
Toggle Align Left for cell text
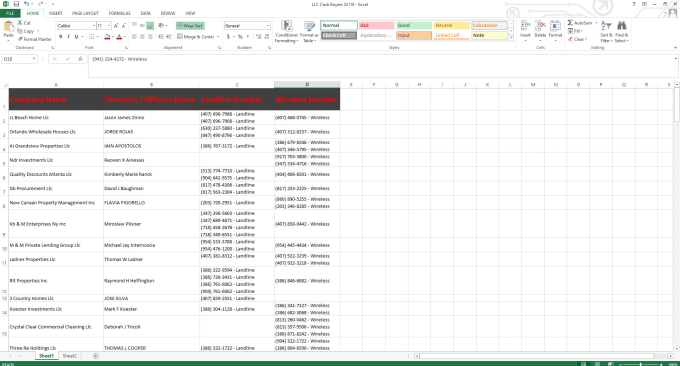pyautogui.click(x=134, y=37)
